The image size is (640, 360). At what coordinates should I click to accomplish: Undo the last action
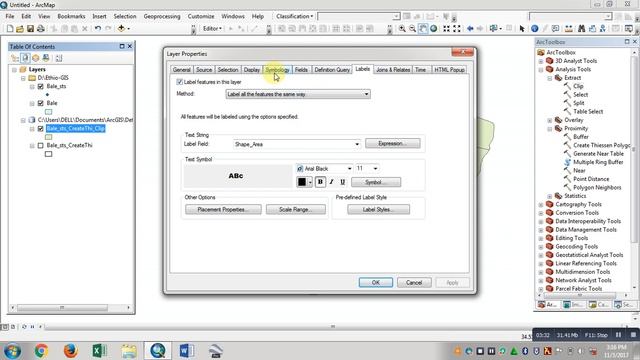click(x=98, y=29)
